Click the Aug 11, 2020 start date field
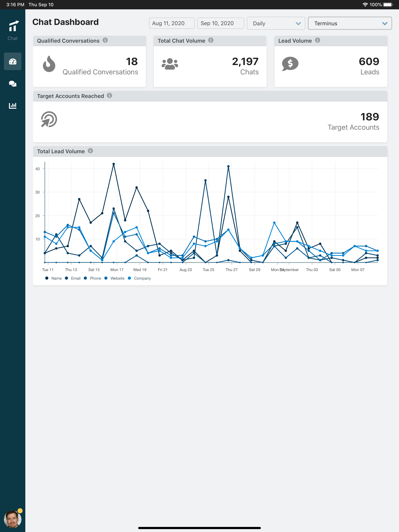399x532 pixels. pyautogui.click(x=172, y=23)
